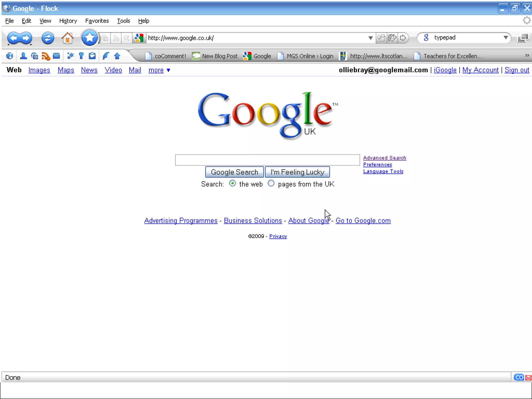The width and height of the screenshot is (532, 399).
Task: Select 'pages from the UK' radio button
Action: coord(271,183)
